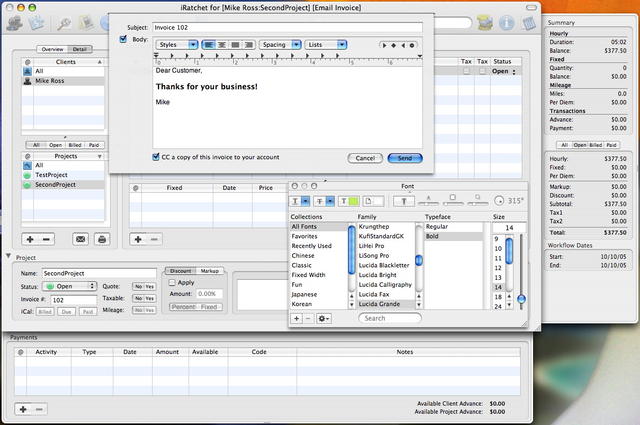Image resolution: width=640 pixels, height=425 pixels.
Task: Open the gear action menu in Font panel
Action: [323, 318]
